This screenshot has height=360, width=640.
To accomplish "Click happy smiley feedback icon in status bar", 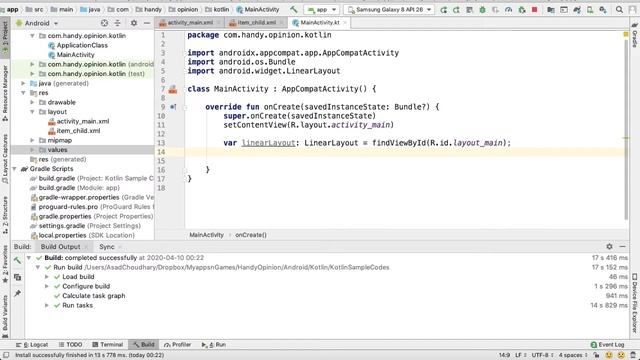I will point(609,355).
